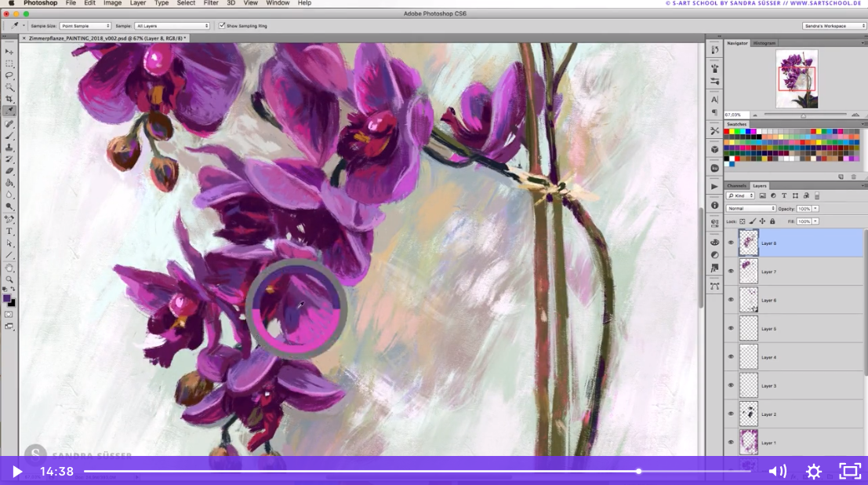868x485 pixels.
Task: Select the Crop tool
Action: (9, 99)
